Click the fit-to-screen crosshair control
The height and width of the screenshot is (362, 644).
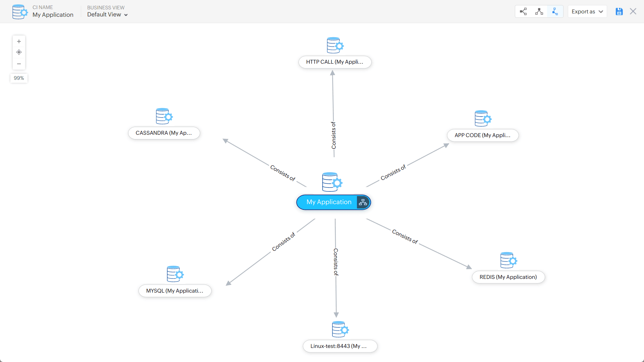[x=19, y=52]
